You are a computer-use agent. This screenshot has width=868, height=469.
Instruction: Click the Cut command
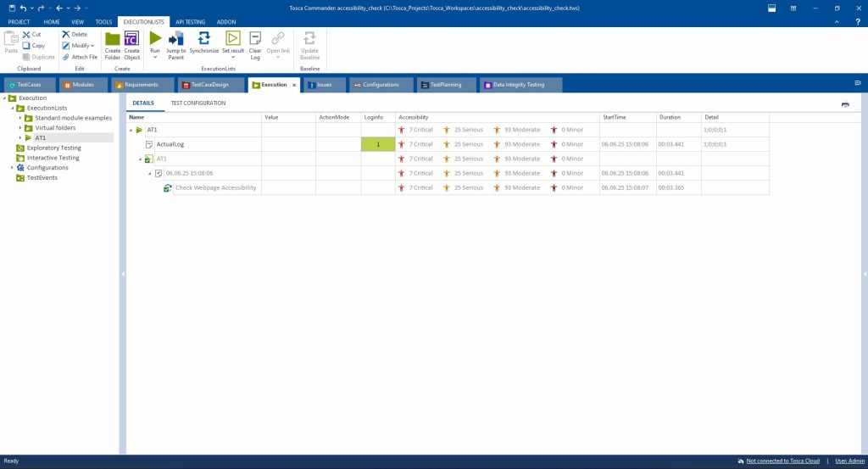pos(31,34)
